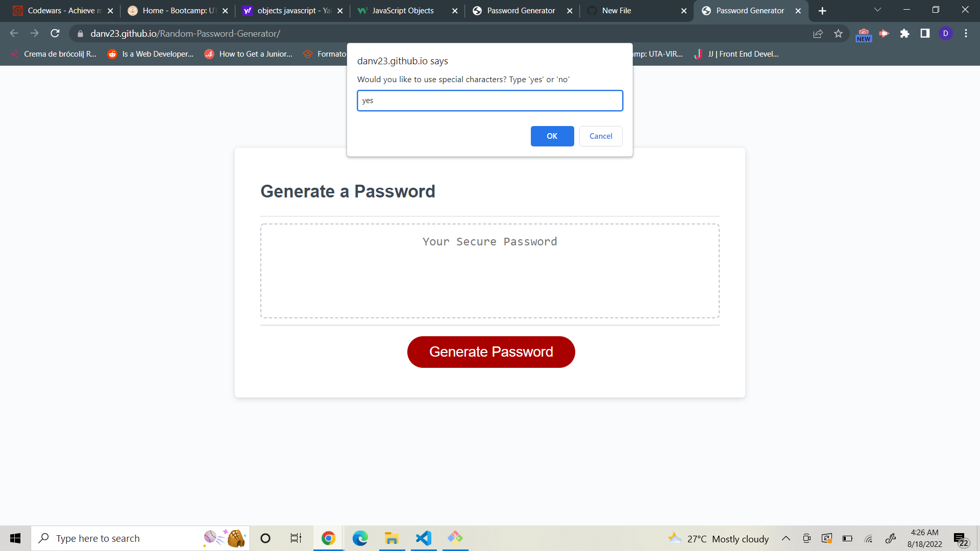This screenshot has width=980, height=551.
Task: Reload the page with refresh icon
Action: [x=55, y=34]
